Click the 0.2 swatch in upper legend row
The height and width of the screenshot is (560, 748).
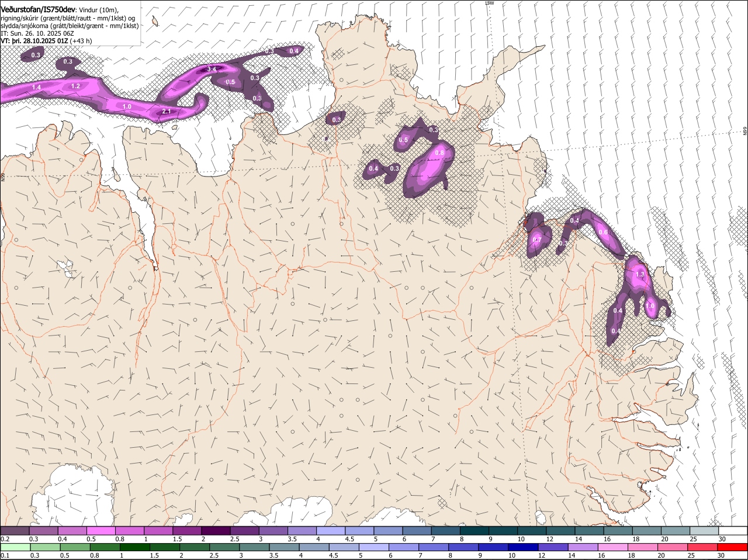tap(15, 530)
